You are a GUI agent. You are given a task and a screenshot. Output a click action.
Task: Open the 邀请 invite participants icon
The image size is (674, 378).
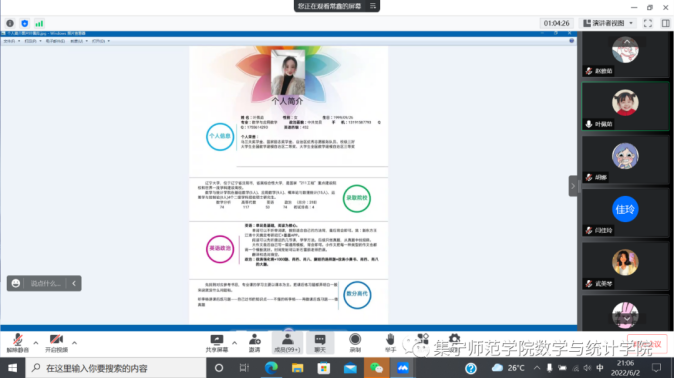[x=254, y=343]
